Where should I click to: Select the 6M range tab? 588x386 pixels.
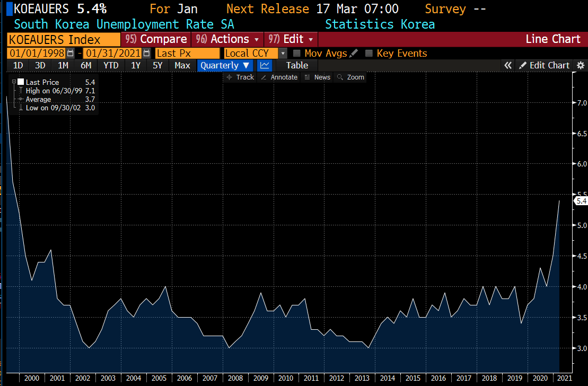pyautogui.click(x=86, y=65)
